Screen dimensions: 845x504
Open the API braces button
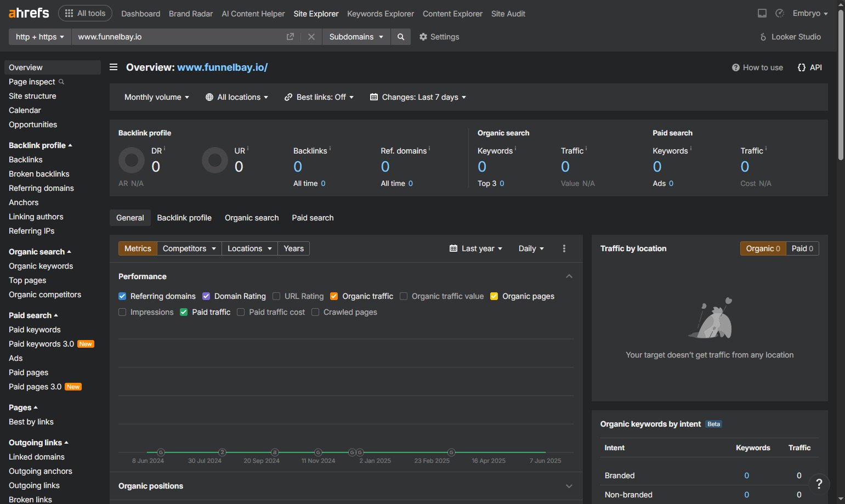pos(810,67)
